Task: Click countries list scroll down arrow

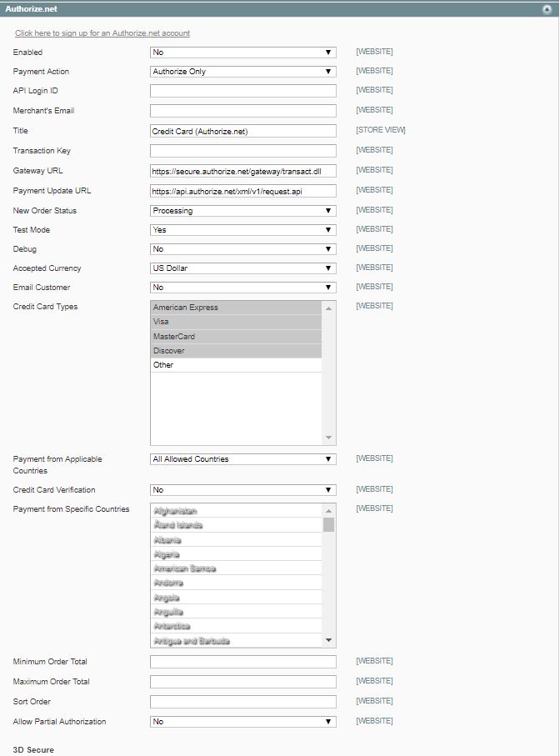Action: (328, 640)
